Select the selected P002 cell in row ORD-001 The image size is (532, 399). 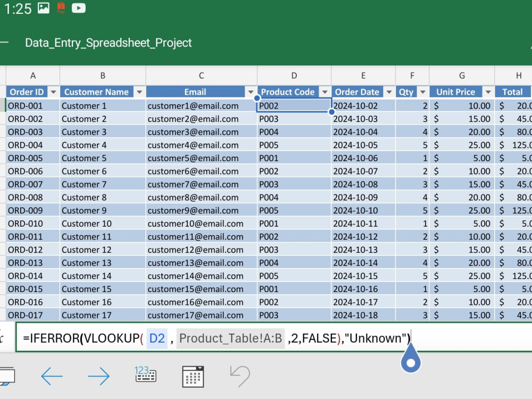(294, 105)
